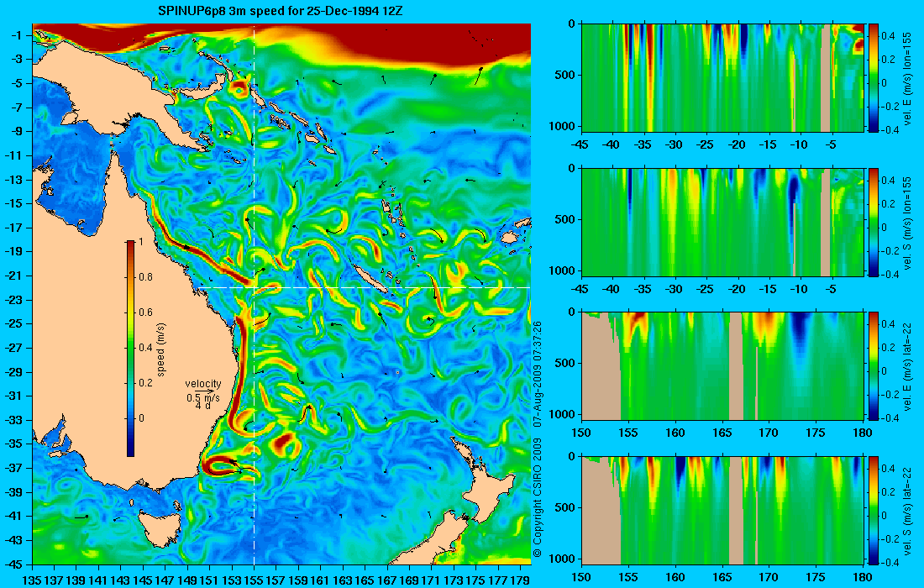Click the "0.6" tick on the speed color bar
Viewport: 924px width, 588px height.
145,312
